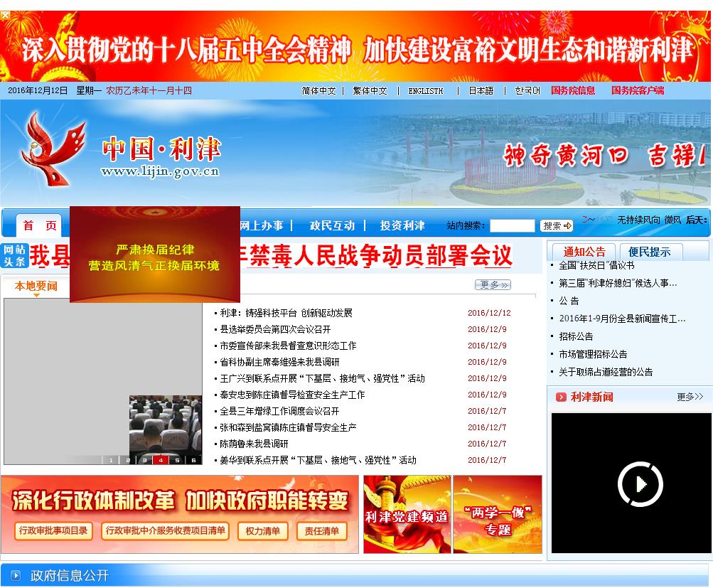Open the 网上办事 menu item
The image size is (713, 588).
pos(262,225)
